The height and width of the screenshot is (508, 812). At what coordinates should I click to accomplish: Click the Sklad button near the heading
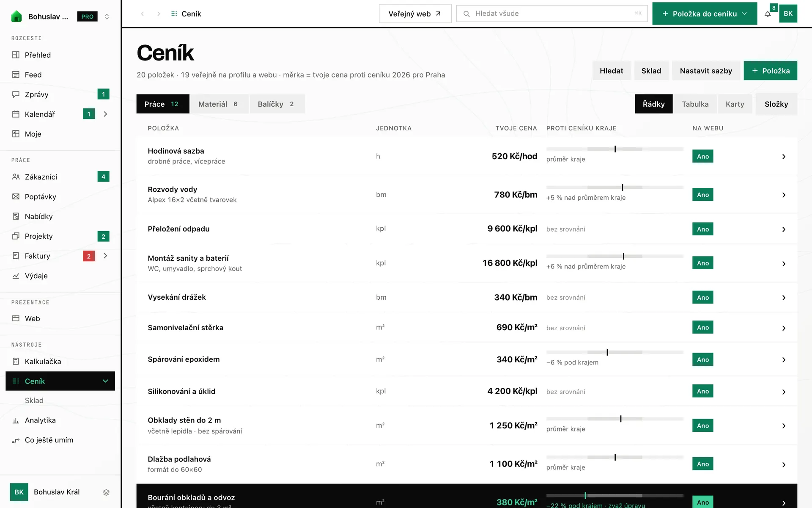[651, 71]
